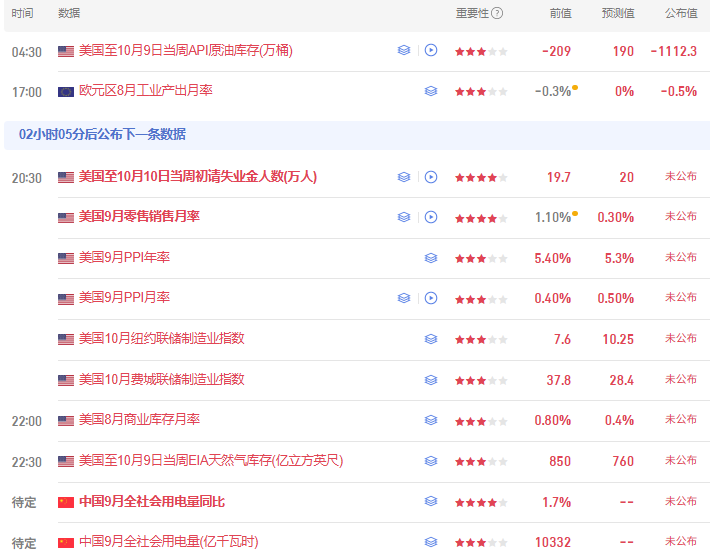Open the 重要性 help question-mark icon
The height and width of the screenshot is (560, 710).
point(497,13)
